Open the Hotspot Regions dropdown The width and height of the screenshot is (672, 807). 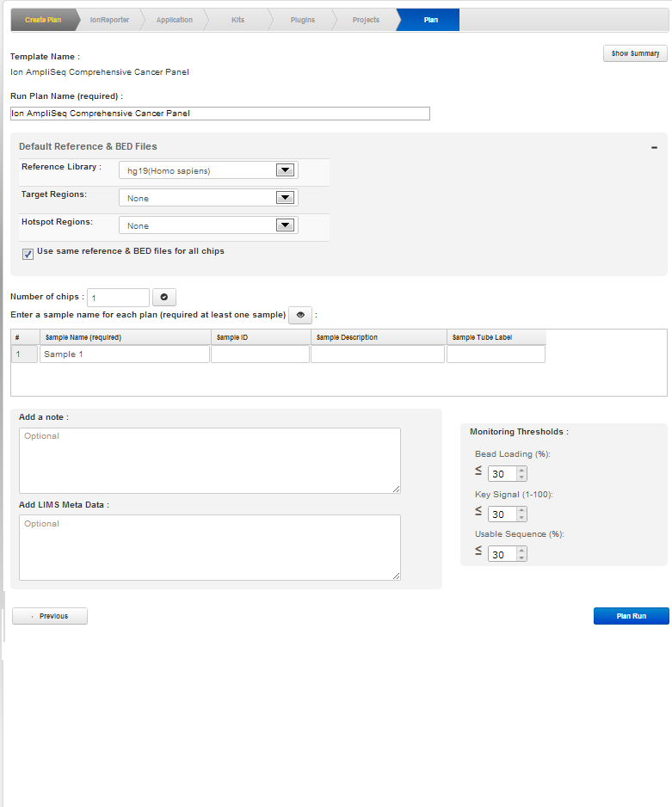click(286, 225)
